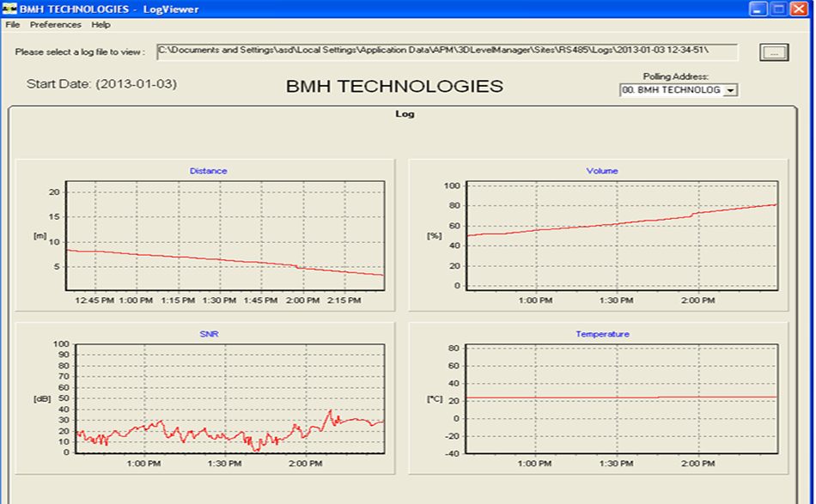
Task: Click the LogViewer app icon in title bar
Action: 9,9
